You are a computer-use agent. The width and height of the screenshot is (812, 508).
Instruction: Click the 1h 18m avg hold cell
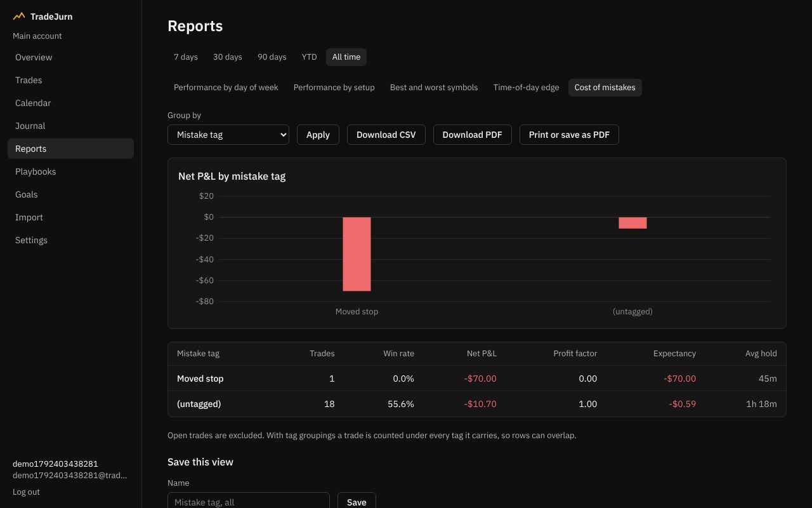761,404
